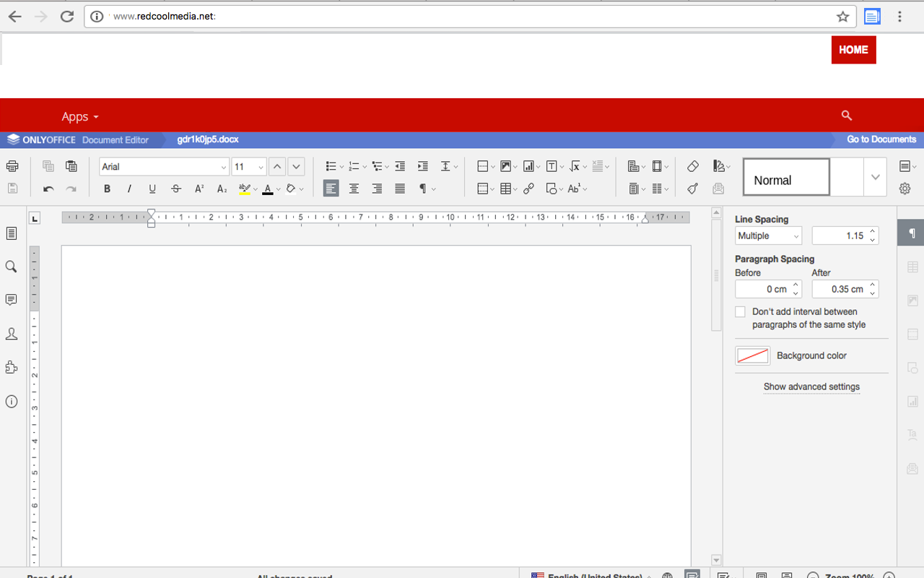Open the Arial font name dropdown

point(223,167)
